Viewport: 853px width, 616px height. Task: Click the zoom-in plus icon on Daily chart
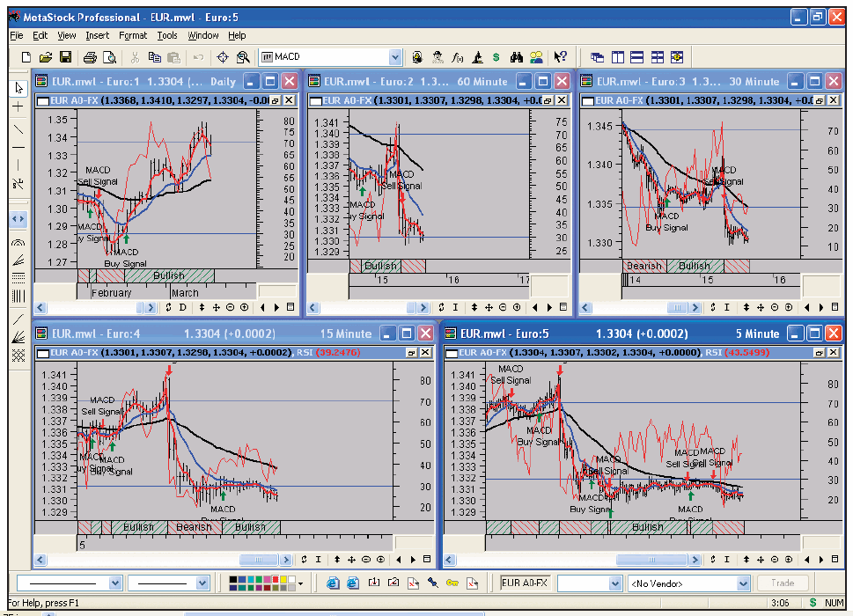(x=244, y=308)
